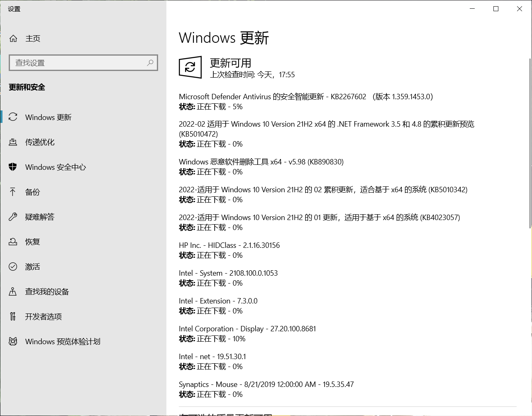Viewport: 532px width, 416px height.
Task: Close the 设置 window
Action: pyautogui.click(x=520, y=9)
